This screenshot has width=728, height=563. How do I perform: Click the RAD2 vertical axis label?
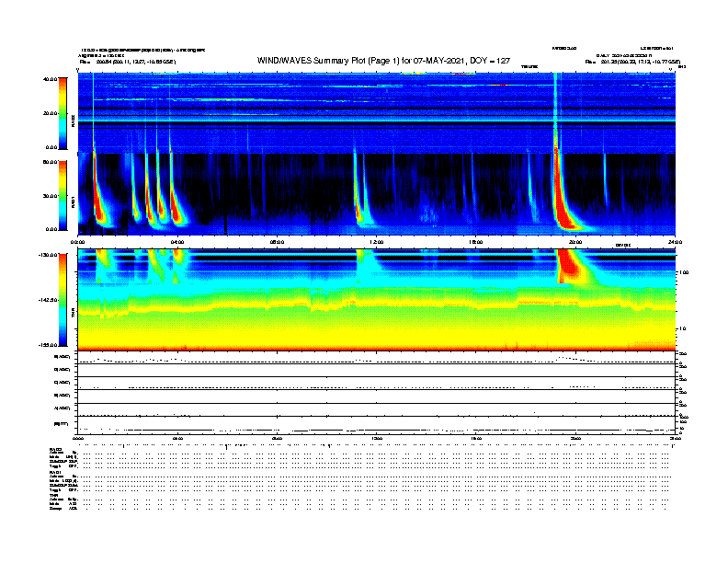tap(73, 121)
